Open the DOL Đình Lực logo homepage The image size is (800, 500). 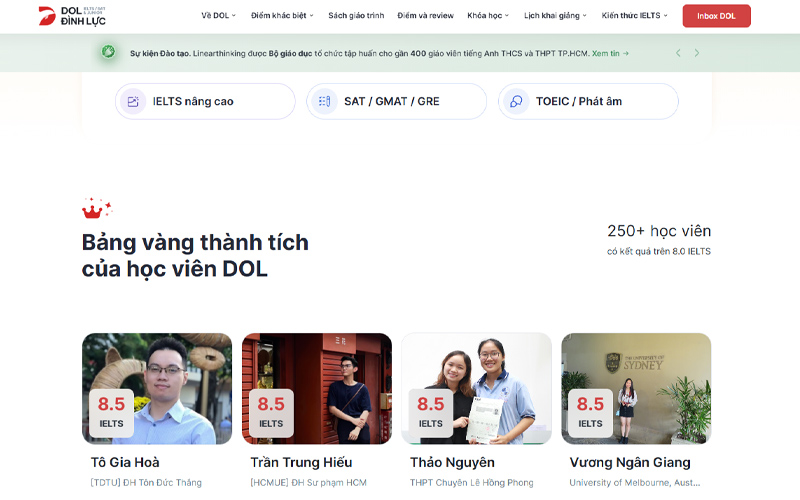pyautogui.click(x=72, y=16)
